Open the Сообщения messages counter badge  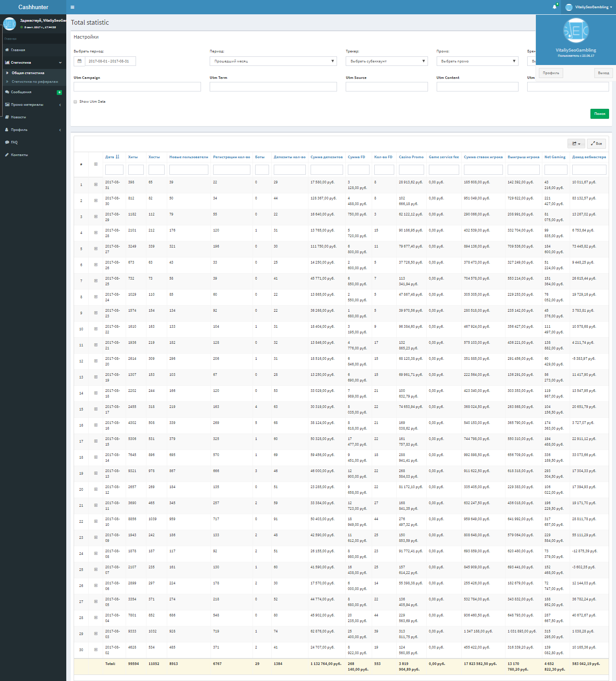(x=59, y=92)
